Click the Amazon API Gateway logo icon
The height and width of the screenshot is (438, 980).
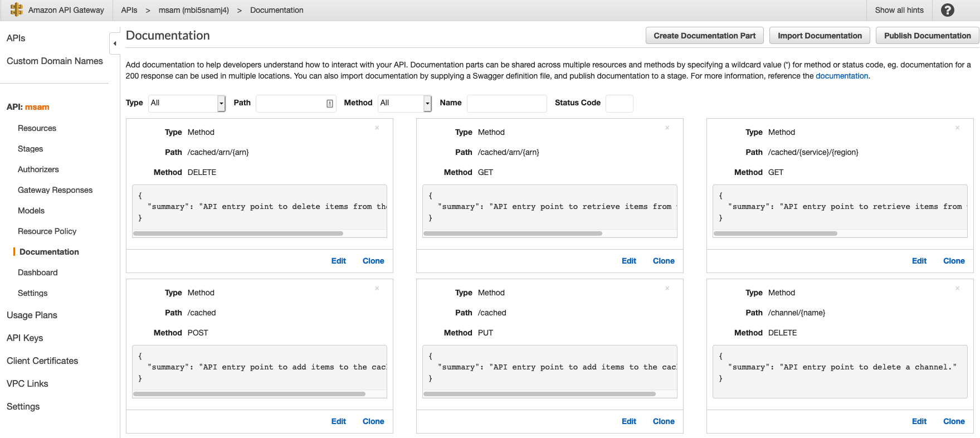17,10
